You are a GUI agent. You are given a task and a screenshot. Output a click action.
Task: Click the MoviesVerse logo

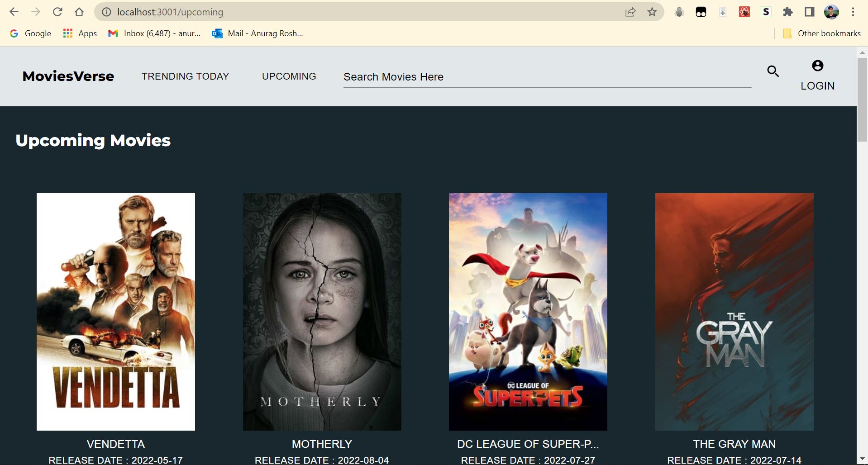[68, 76]
